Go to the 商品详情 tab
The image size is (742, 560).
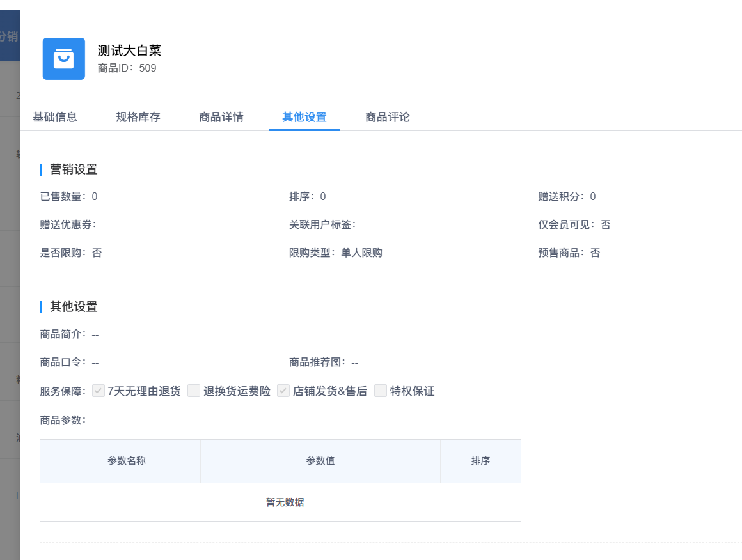[x=221, y=117]
